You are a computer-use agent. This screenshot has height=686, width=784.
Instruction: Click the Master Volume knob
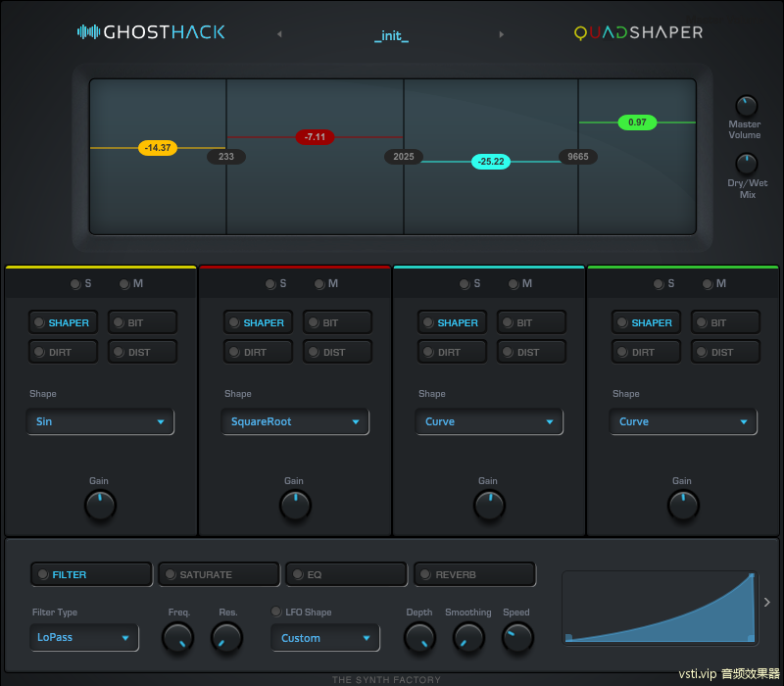coord(746,106)
